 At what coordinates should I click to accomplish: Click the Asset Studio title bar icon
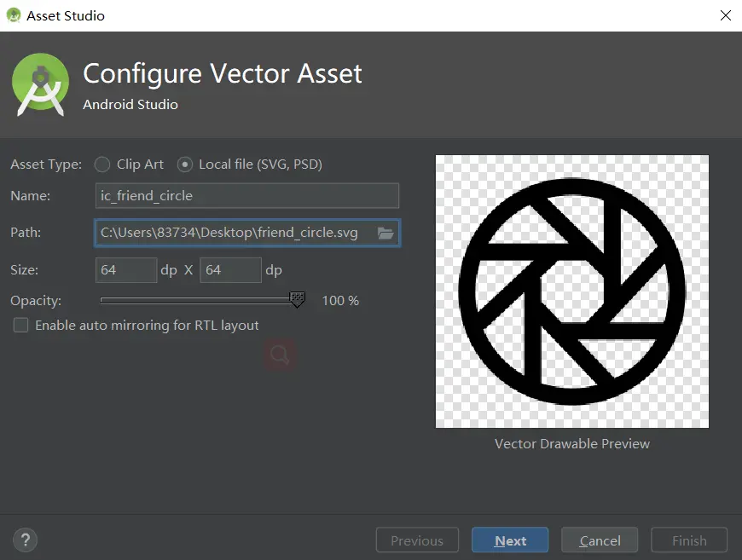coord(14,15)
